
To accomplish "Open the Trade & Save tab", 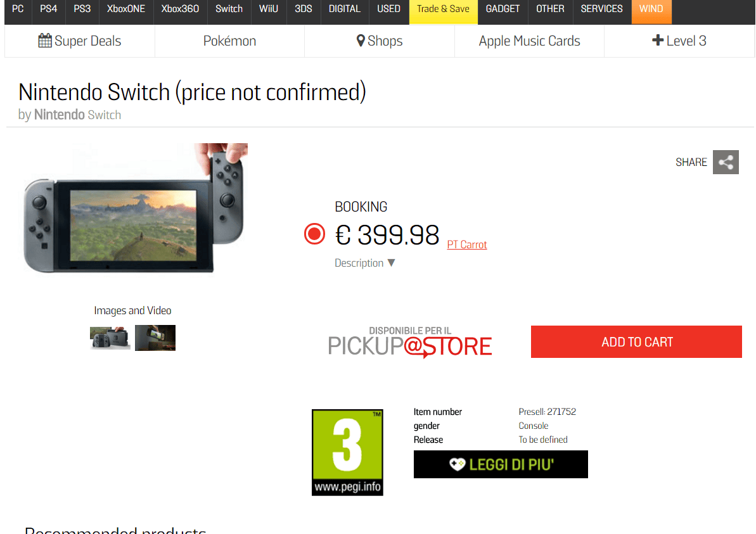I will click(x=443, y=10).
